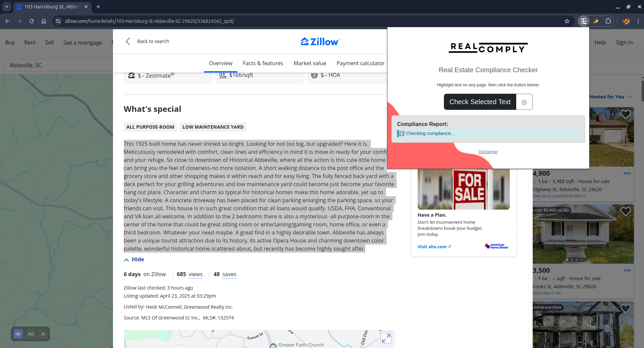Click the Abbeville, SC search field

point(59,65)
